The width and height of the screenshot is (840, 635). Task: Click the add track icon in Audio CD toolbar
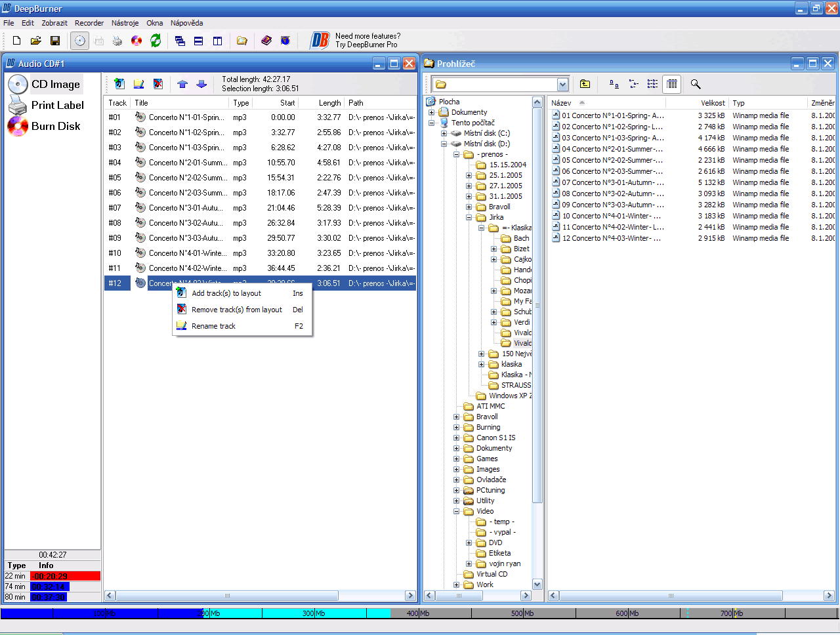point(119,84)
